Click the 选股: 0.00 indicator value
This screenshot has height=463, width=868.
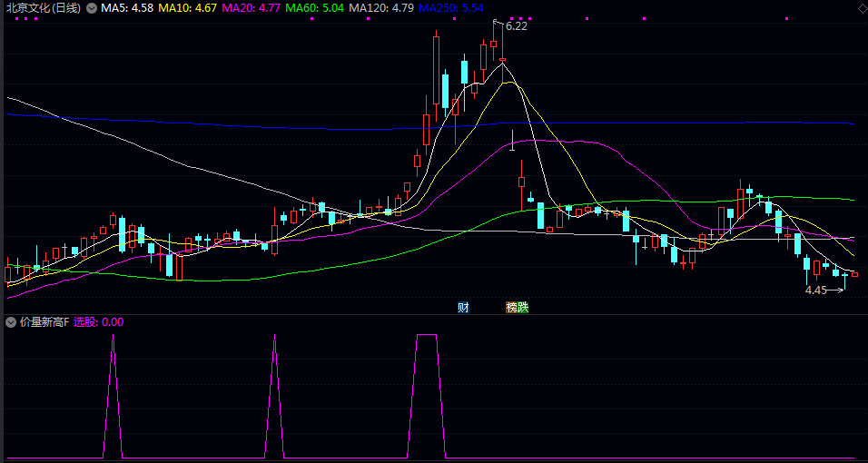pyautogui.click(x=99, y=321)
